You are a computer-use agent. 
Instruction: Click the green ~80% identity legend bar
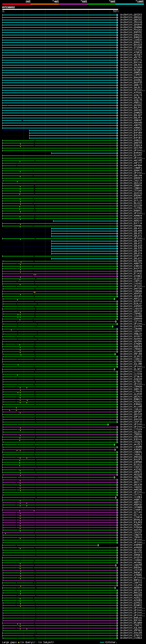pos(101,4)
